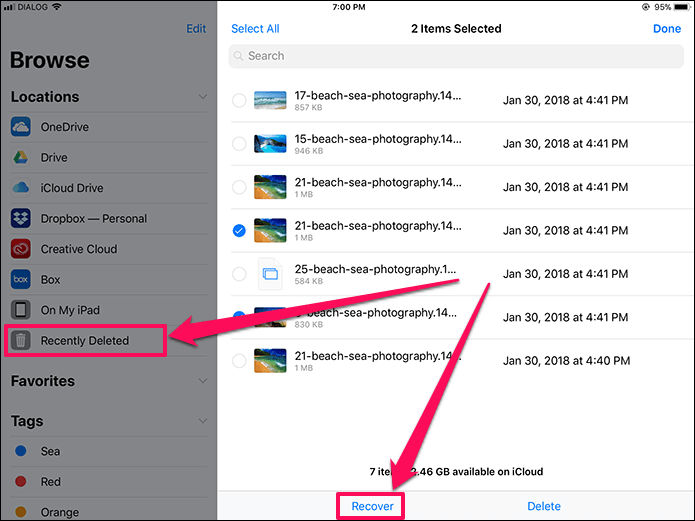This screenshot has width=695, height=521.
Task: Open the OneDrive location icon
Action: pyautogui.click(x=21, y=127)
